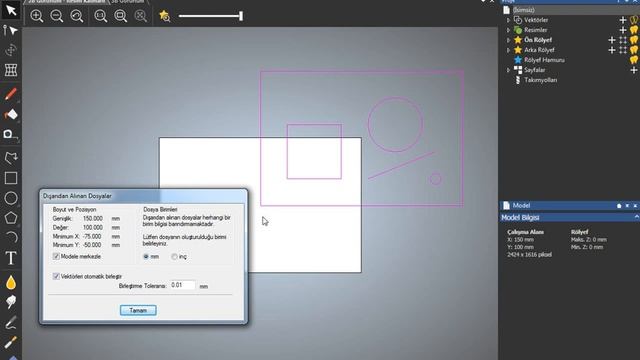Click the previous zoom view icon
The width and height of the screenshot is (640, 360).
77,16
